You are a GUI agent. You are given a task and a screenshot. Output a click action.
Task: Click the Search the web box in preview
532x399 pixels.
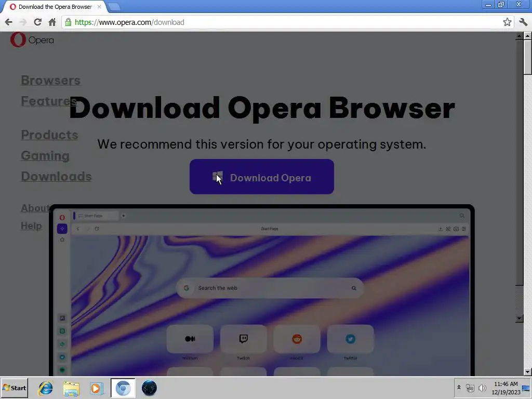pyautogui.click(x=270, y=288)
